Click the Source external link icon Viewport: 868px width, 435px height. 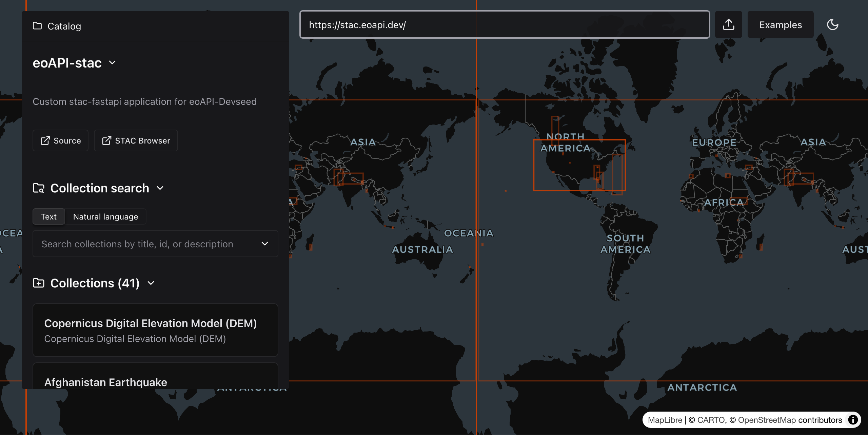click(45, 140)
